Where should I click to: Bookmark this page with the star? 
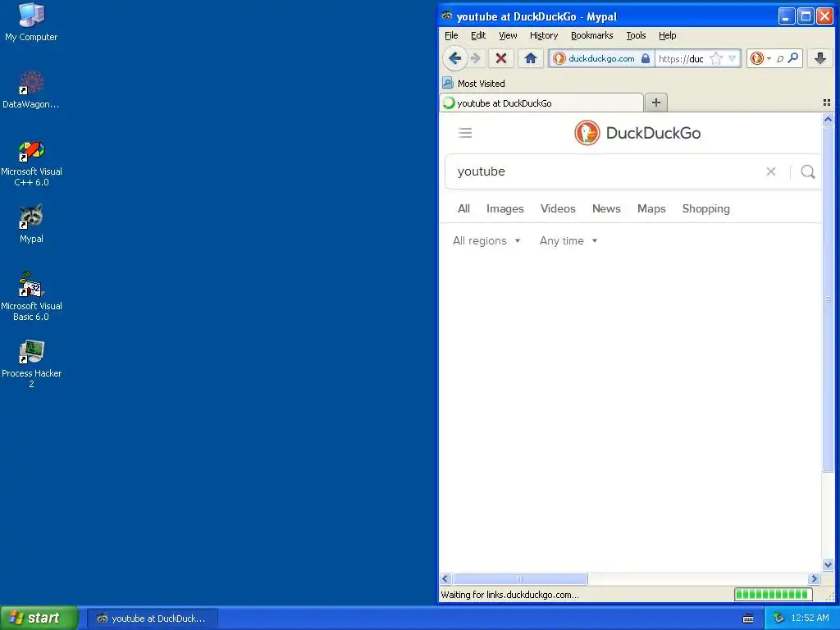[715, 58]
